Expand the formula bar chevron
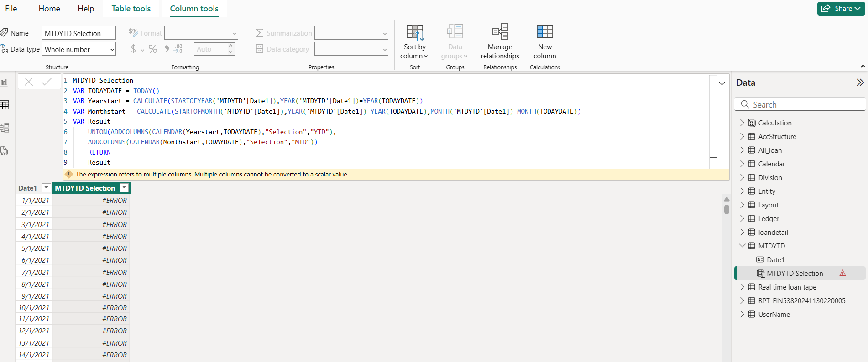This screenshot has height=362, width=868. click(x=722, y=83)
